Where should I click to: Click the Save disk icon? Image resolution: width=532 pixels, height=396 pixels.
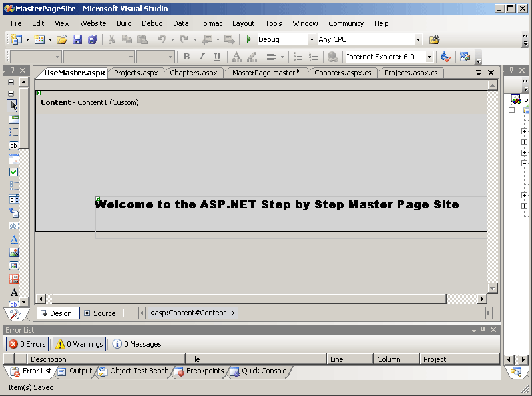(77, 40)
